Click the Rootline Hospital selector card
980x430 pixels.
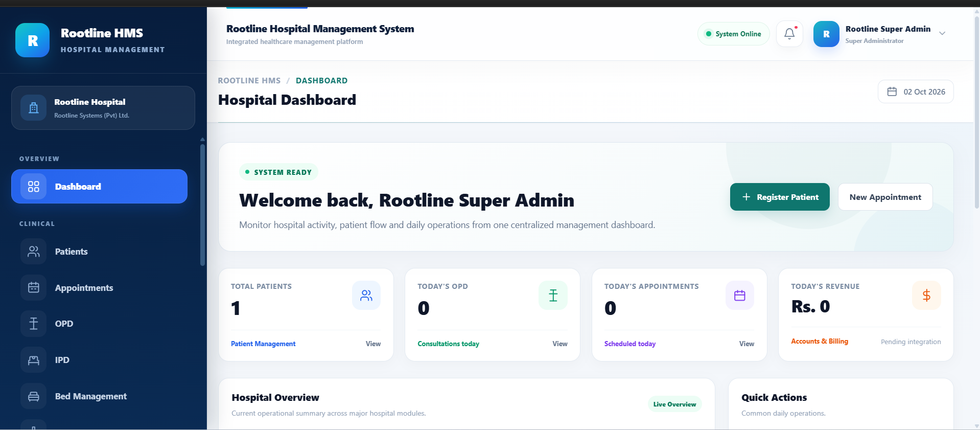click(103, 108)
